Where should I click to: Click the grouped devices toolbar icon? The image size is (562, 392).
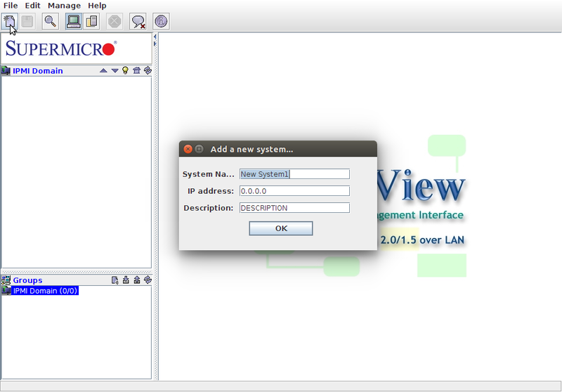91,21
